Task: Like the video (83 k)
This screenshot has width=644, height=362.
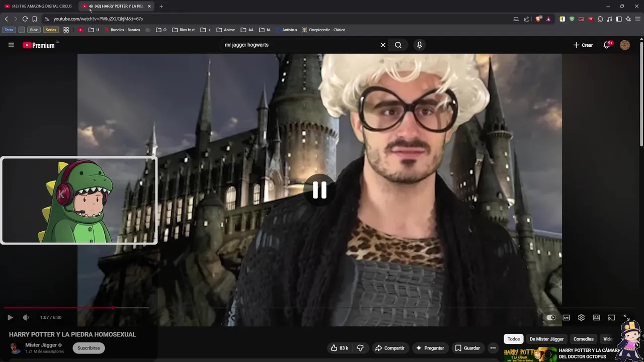Action: point(339,348)
